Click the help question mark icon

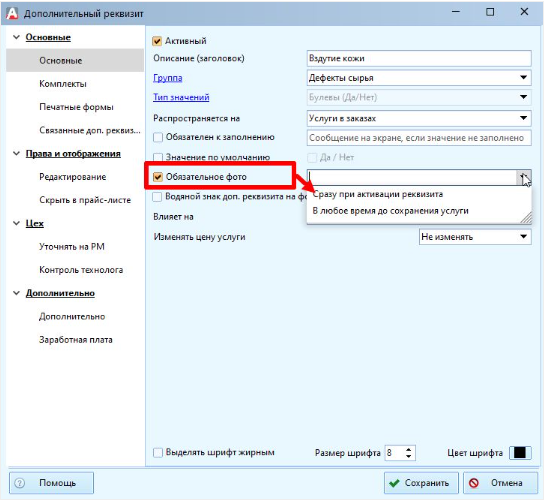pos(20,483)
